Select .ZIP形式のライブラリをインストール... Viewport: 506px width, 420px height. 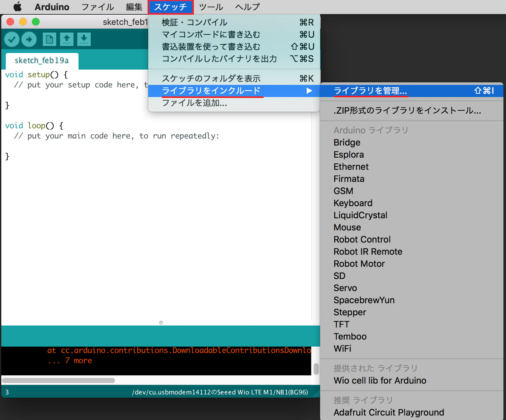[x=412, y=110]
